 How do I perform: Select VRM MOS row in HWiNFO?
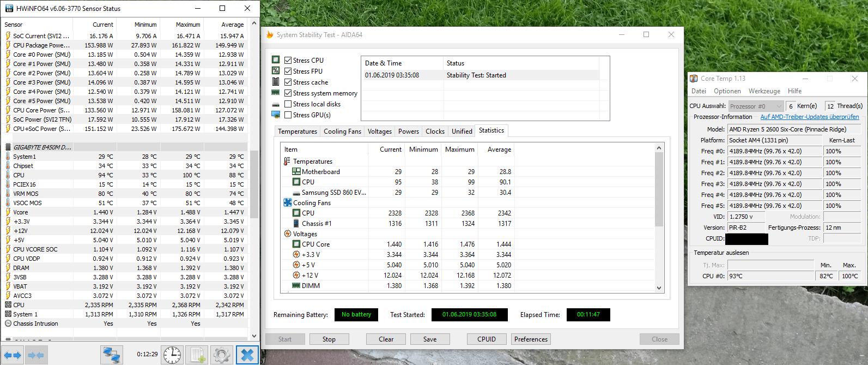point(124,194)
